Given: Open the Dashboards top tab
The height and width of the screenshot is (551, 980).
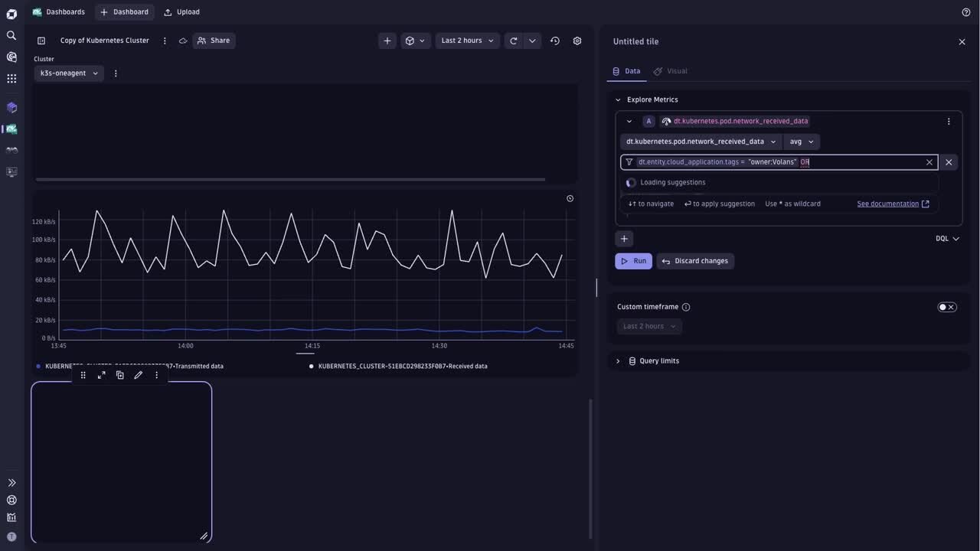Looking at the screenshot, I should tap(59, 12).
